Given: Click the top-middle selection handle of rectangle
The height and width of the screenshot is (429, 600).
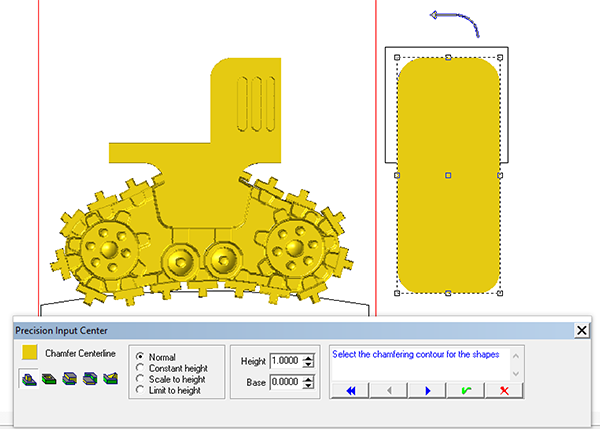Looking at the screenshot, I should pos(448,57).
